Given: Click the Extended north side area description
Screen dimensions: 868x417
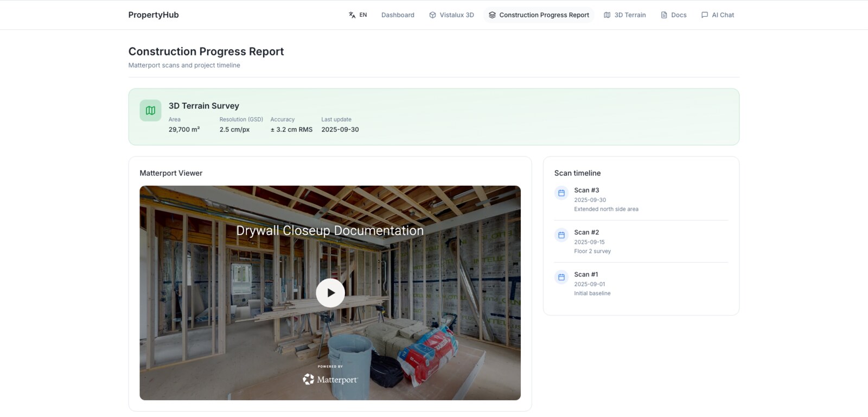Looking at the screenshot, I should pyautogui.click(x=606, y=209).
